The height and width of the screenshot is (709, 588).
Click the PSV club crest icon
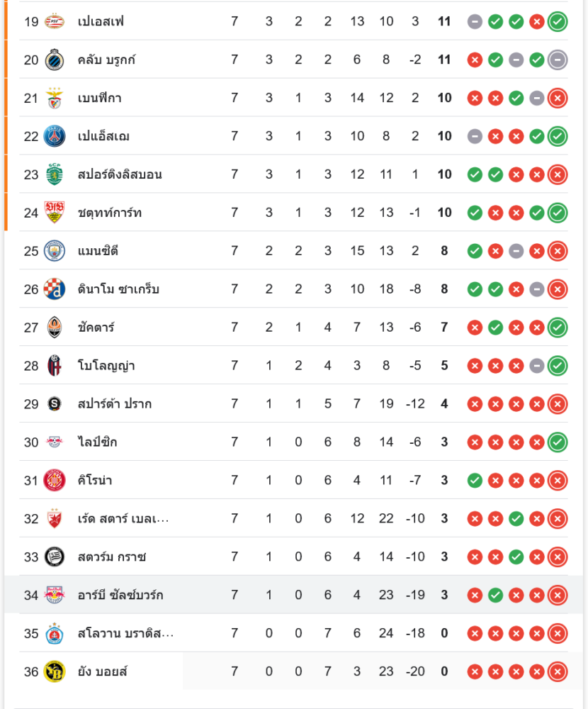coord(55,21)
